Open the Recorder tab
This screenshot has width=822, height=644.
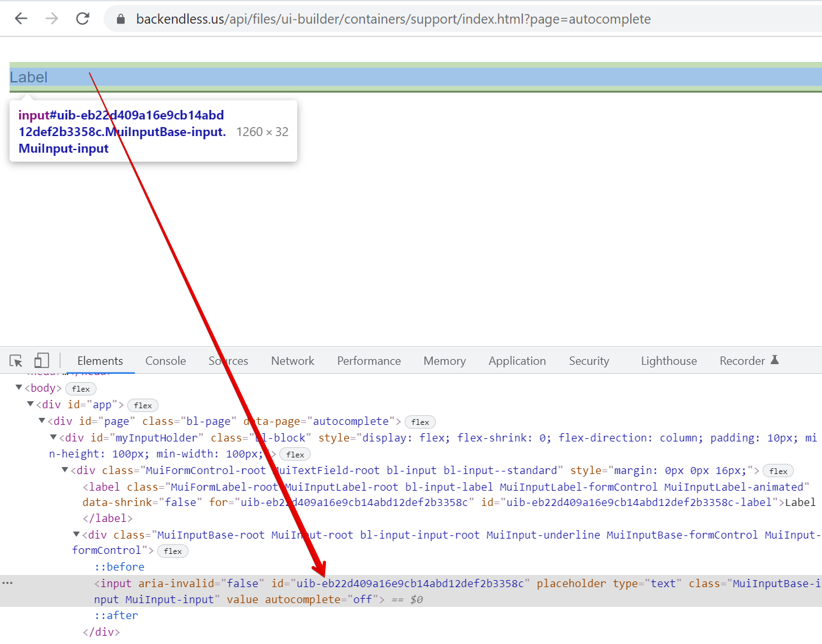pos(742,361)
